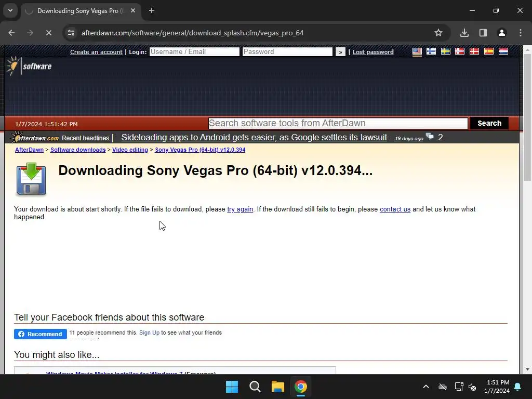The height and width of the screenshot is (399, 532).
Task: Focus the Password field
Action: (x=287, y=51)
